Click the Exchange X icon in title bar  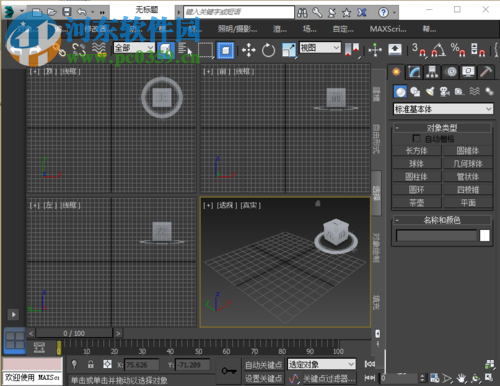point(362,13)
